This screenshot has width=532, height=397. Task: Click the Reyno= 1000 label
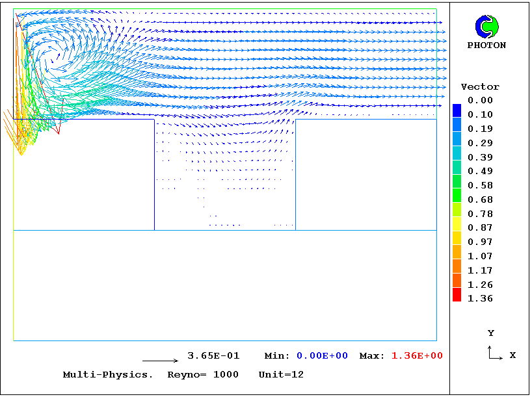coord(203,375)
